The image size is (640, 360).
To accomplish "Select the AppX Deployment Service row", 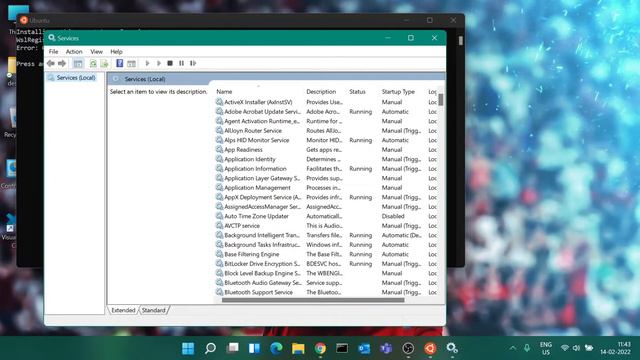I will (x=327, y=197).
